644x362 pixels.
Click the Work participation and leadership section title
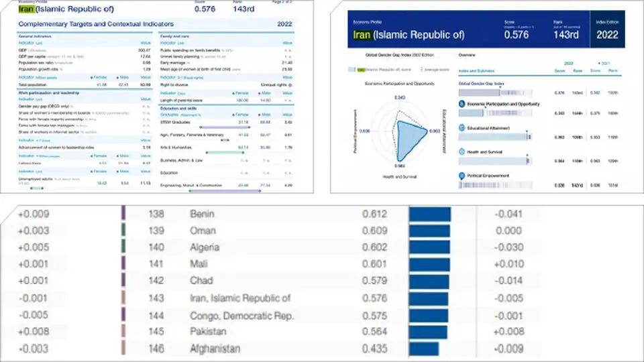pyautogui.click(x=49, y=93)
